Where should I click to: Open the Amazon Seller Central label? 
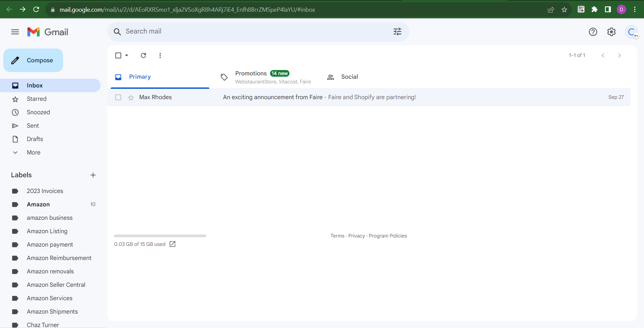tap(50, 285)
